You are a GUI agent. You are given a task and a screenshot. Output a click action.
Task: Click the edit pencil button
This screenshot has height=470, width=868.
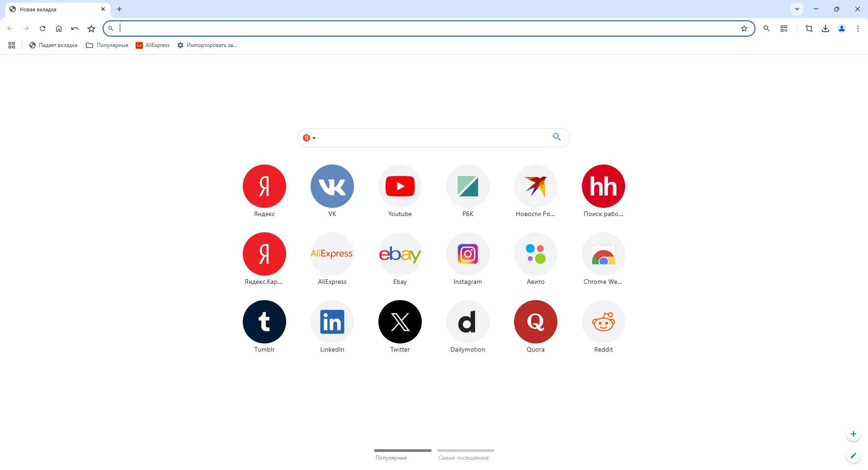853,456
